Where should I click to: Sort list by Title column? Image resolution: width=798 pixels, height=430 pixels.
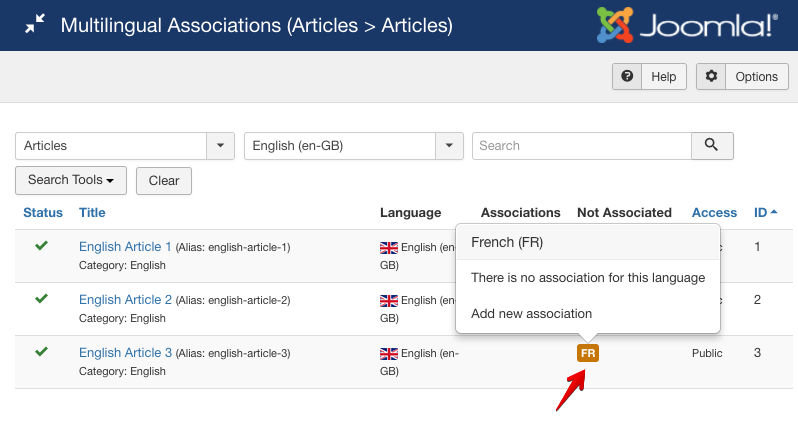coord(92,212)
